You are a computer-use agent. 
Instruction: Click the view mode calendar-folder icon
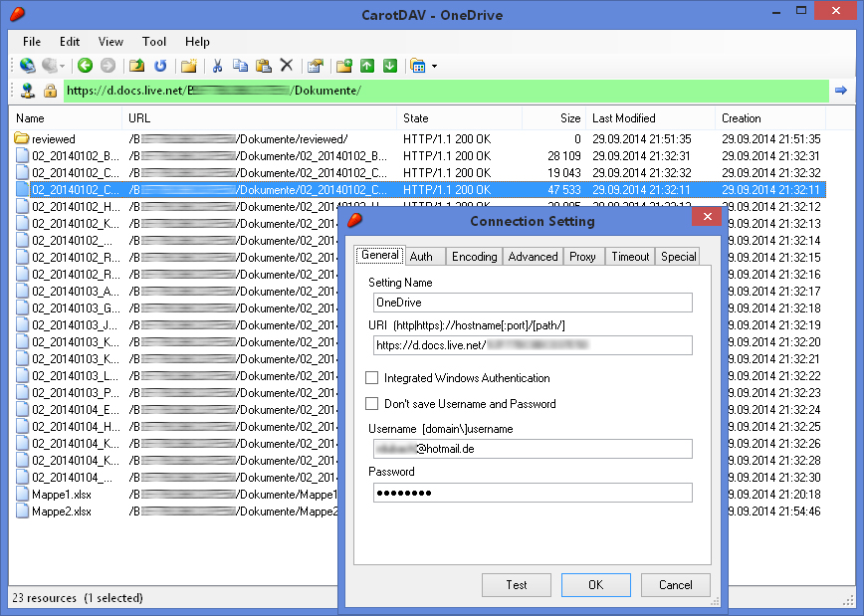tap(418, 66)
